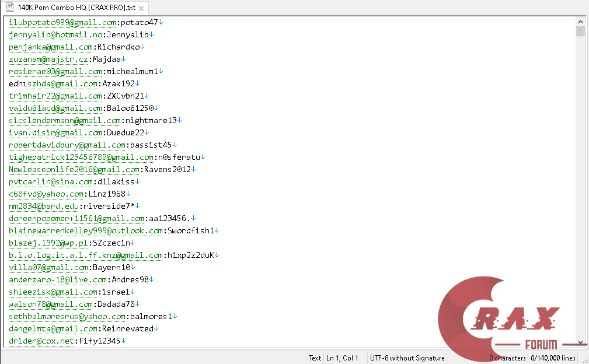Click the 0 characters counter in status bar
The image size is (589, 364).
507,358
